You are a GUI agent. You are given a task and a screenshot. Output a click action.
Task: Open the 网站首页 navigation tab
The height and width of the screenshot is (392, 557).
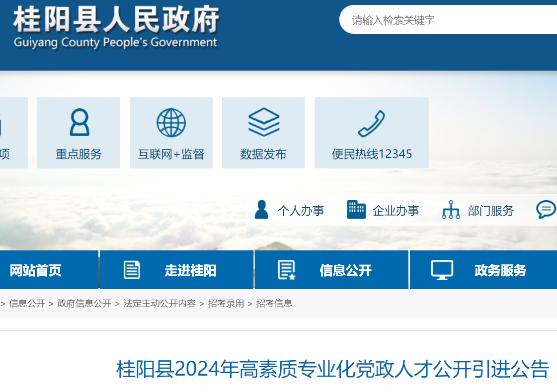tap(49, 270)
